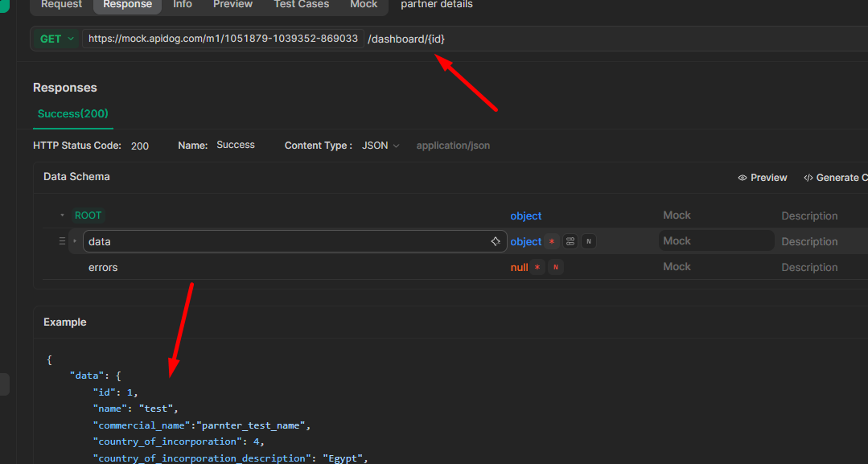Click the /dashboard/{id} path field
Screen dimensions: 868x464
click(x=406, y=39)
